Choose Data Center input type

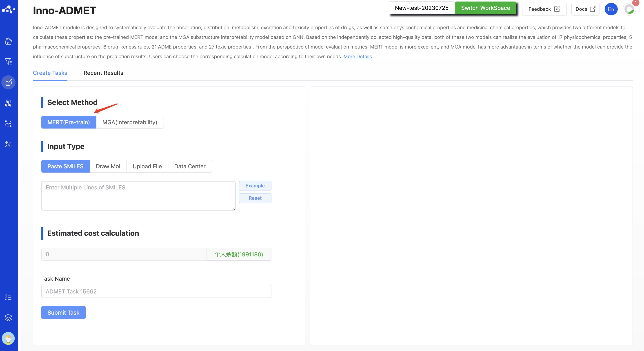(x=190, y=166)
